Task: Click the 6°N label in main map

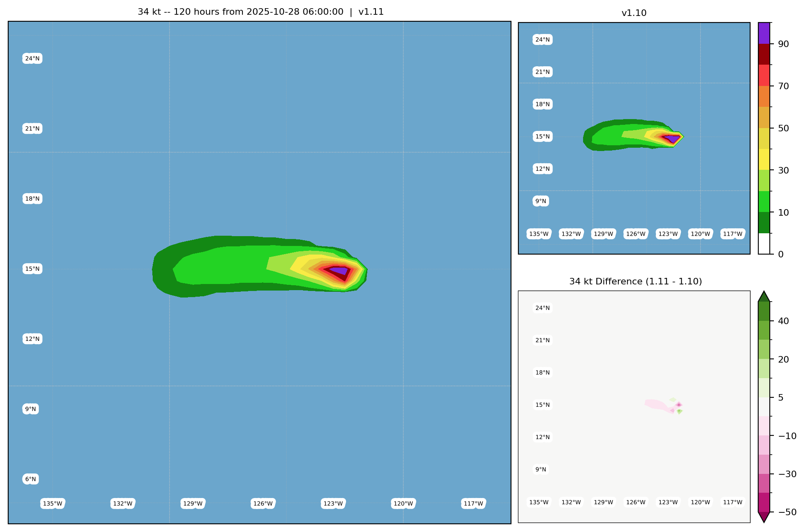Action: coord(31,479)
